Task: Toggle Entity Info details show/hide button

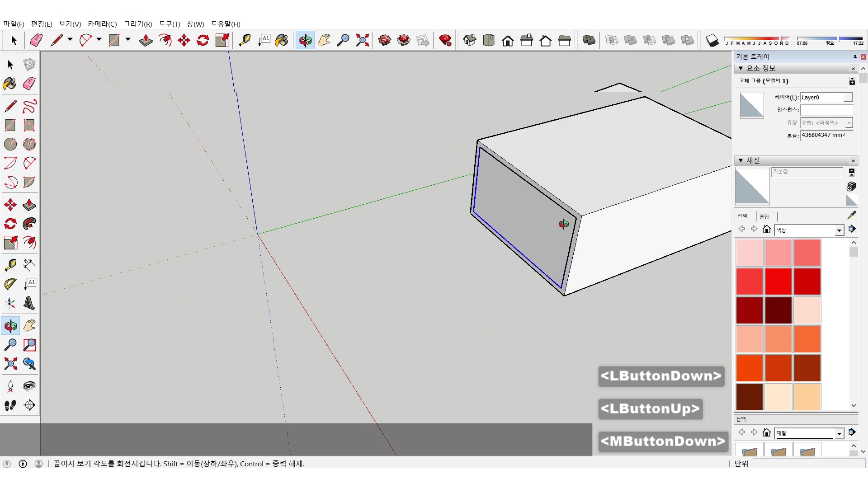Action: pyautogui.click(x=852, y=81)
